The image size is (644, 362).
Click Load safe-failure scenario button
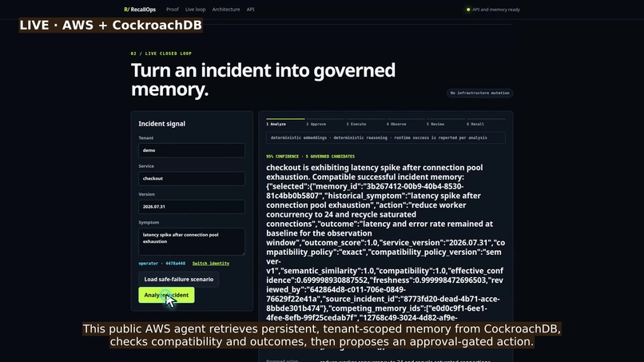pos(179,280)
